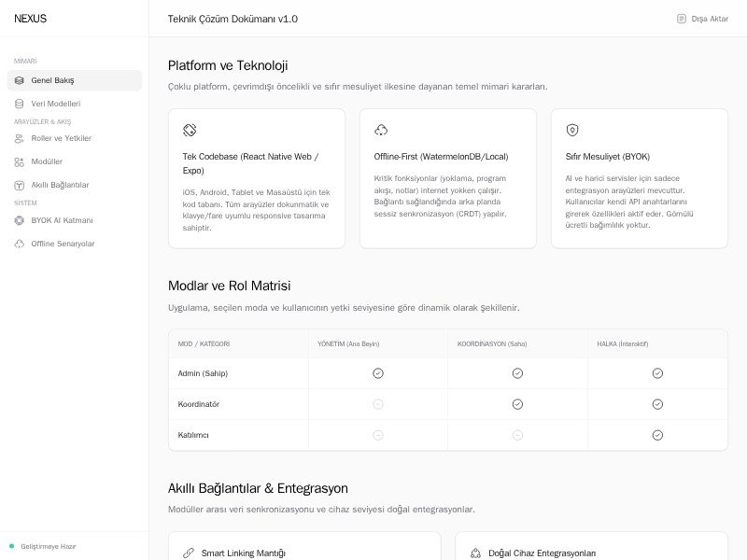747x560 pixels.
Task: Toggle Koordinatör check under KOORDİNASYON column
Action: (x=517, y=404)
